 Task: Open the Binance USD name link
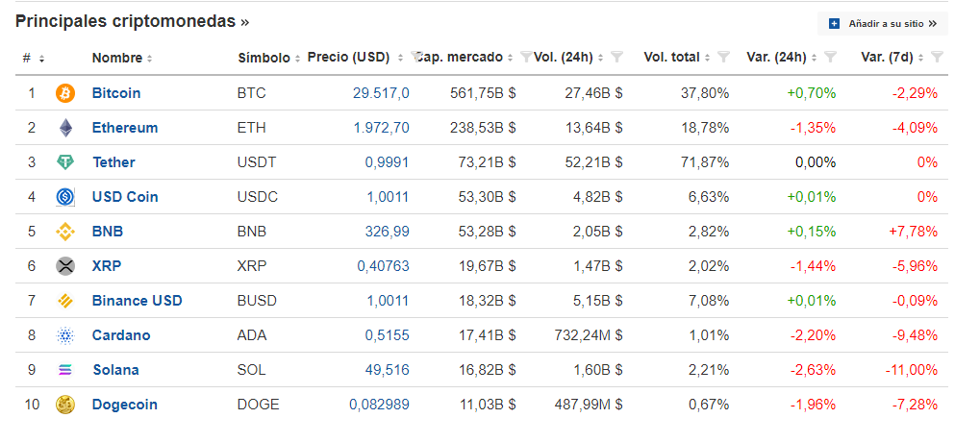click(x=137, y=301)
